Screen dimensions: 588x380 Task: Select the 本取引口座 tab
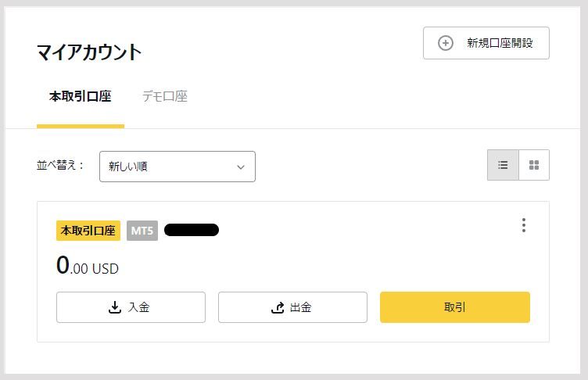click(81, 96)
